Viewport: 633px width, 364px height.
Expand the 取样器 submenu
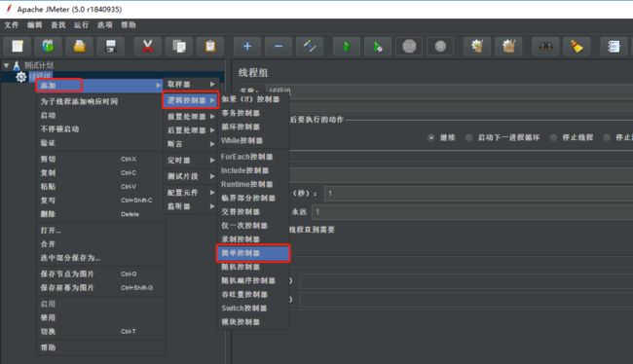pyautogui.click(x=191, y=84)
